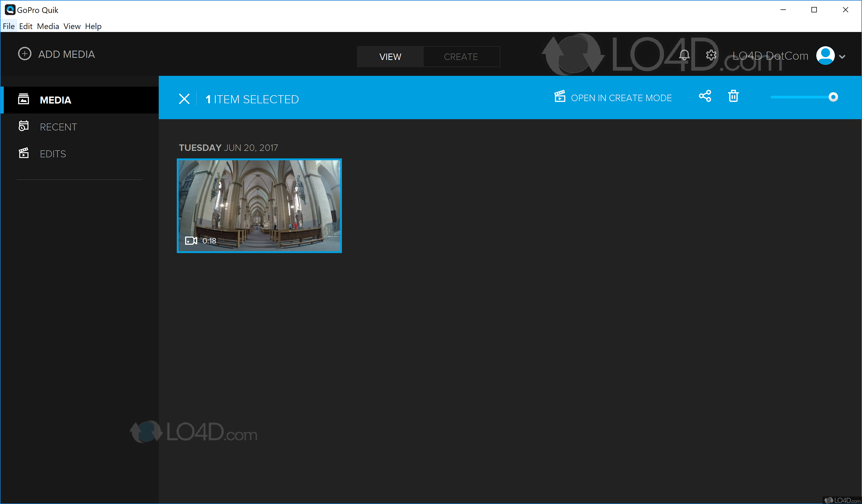862x504 pixels.
Task: Click the Recent sidebar icon
Action: [x=24, y=126]
